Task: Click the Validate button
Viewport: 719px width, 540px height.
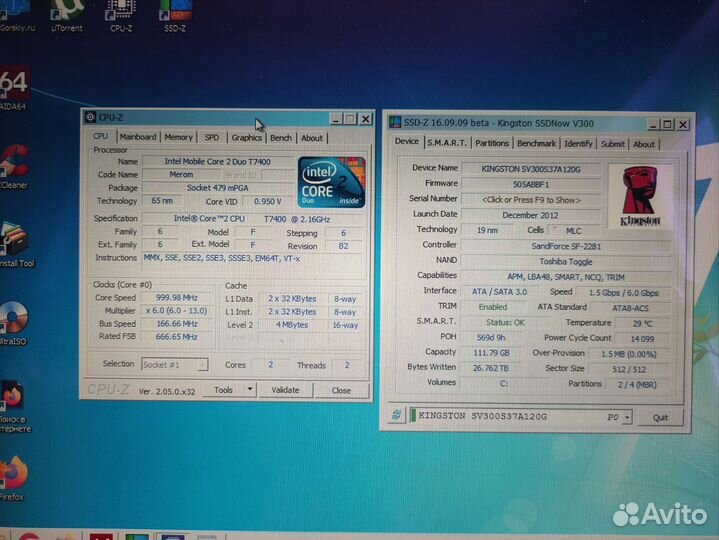Action: point(285,390)
